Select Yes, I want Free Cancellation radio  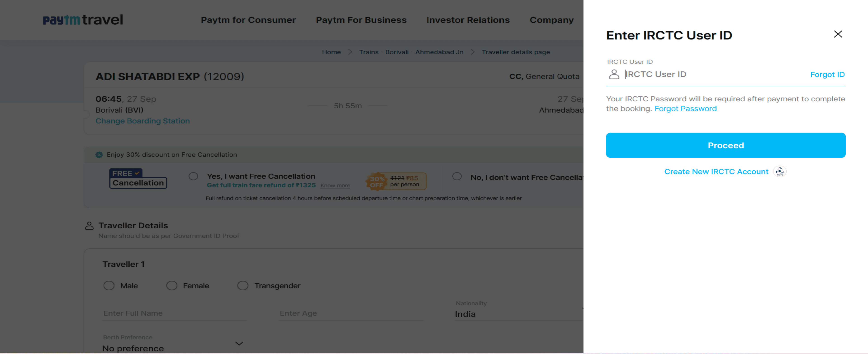tap(193, 176)
